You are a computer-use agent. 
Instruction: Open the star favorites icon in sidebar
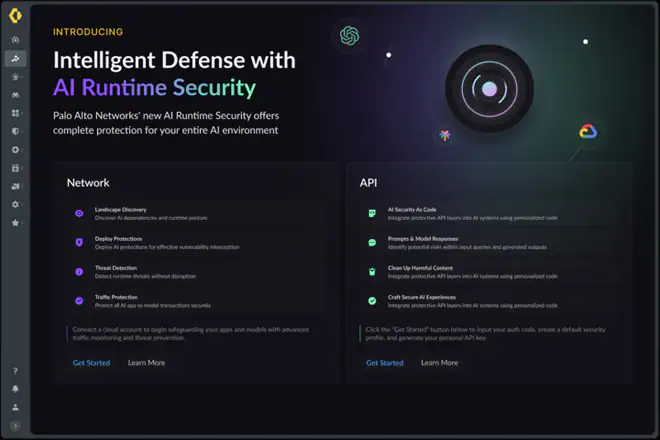[x=16, y=223]
